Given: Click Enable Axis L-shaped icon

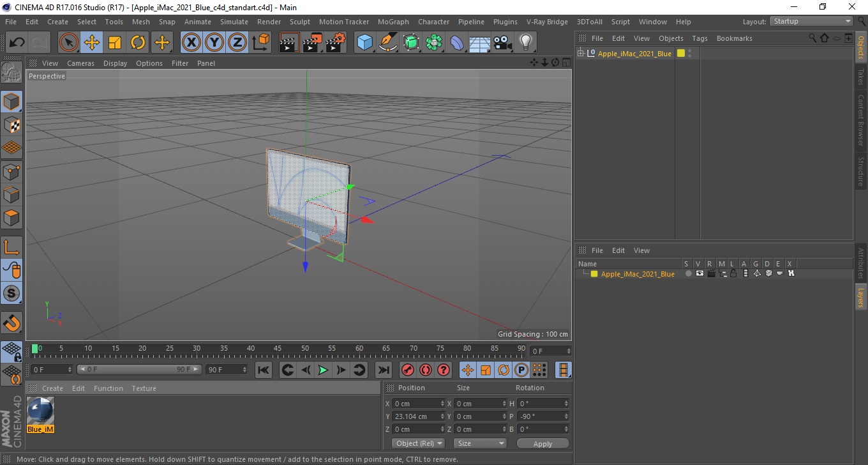Looking at the screenshot, I should tap(11, 247).
